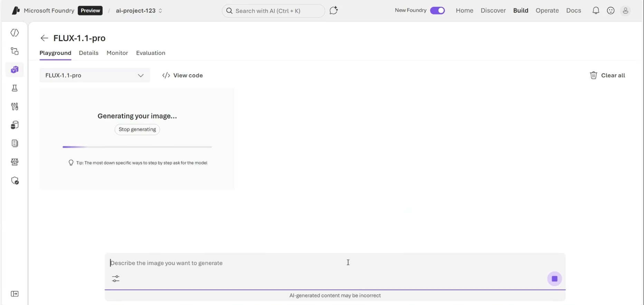Viewport: 644px width, 305px height.
Task: Open Discover in top navigation
Action: pos(493,11)
